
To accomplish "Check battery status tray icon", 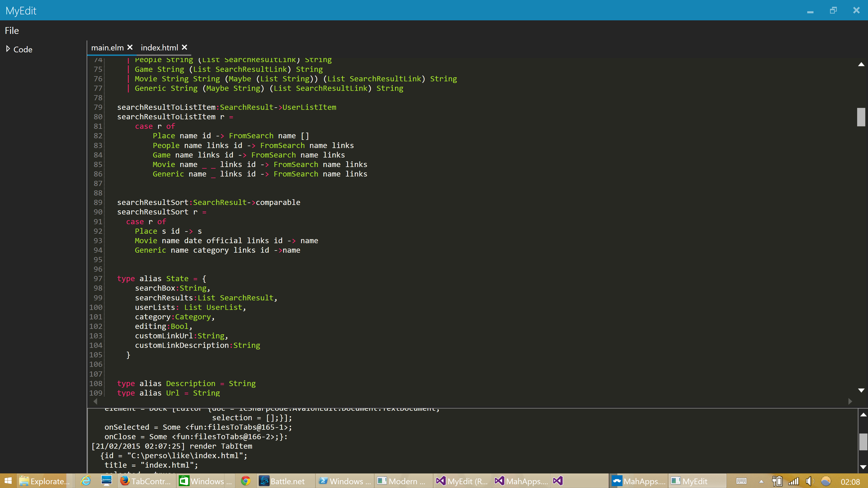I will click(x=777, y=481).
